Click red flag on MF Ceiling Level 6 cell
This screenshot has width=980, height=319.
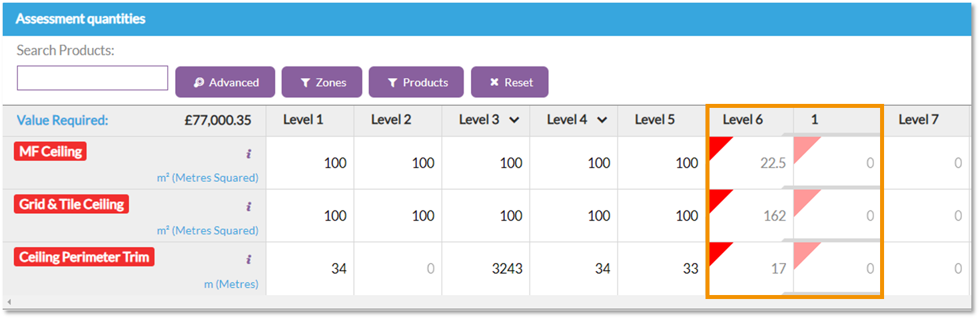[x=718, y=145]
